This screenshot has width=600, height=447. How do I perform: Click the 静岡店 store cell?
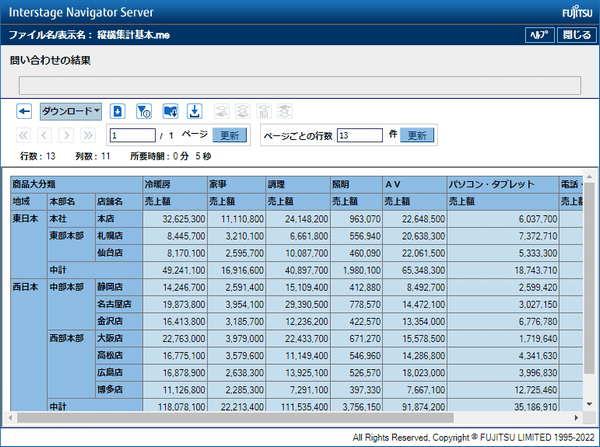click(119, 287)
